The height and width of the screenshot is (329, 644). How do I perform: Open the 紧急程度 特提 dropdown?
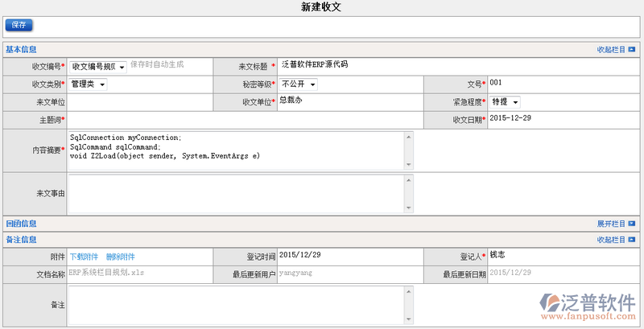(505, 102)
